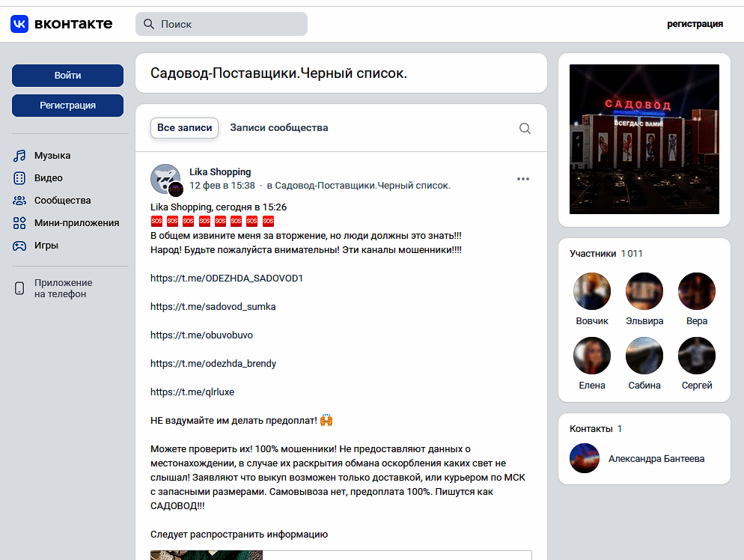Open the t.me/odezhda_brendy link
This screenshot has height=560, width=744.
point(213,364)
